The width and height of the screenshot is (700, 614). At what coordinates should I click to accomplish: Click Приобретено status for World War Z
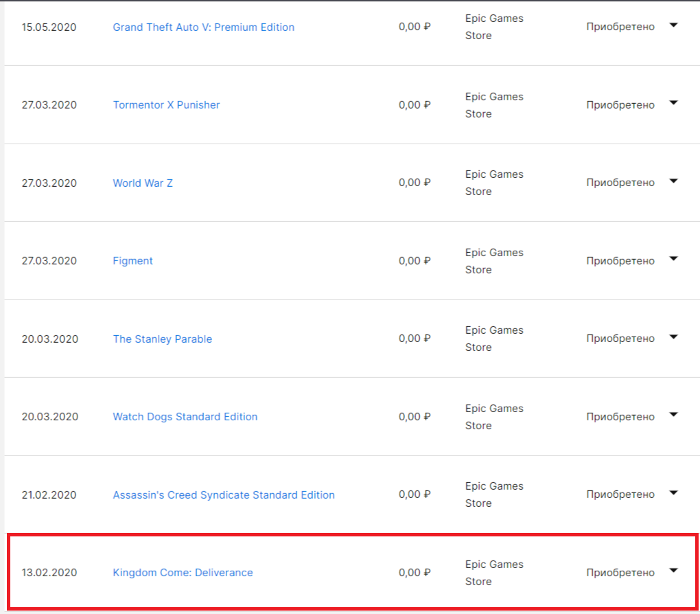click(x=620, y=183)
